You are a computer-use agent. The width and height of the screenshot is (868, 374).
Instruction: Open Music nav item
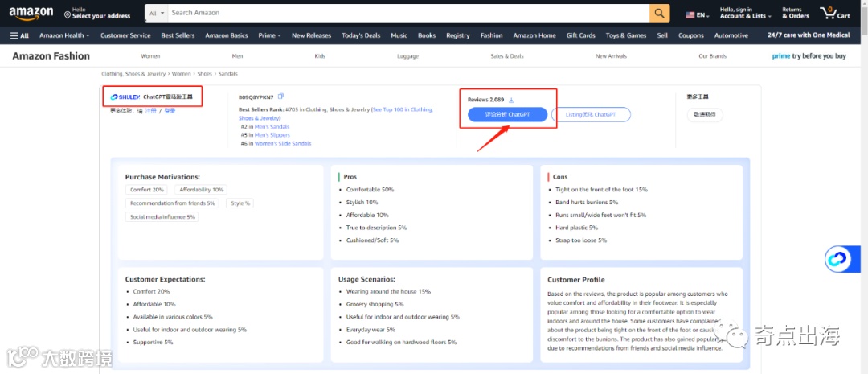coord(399,35)
